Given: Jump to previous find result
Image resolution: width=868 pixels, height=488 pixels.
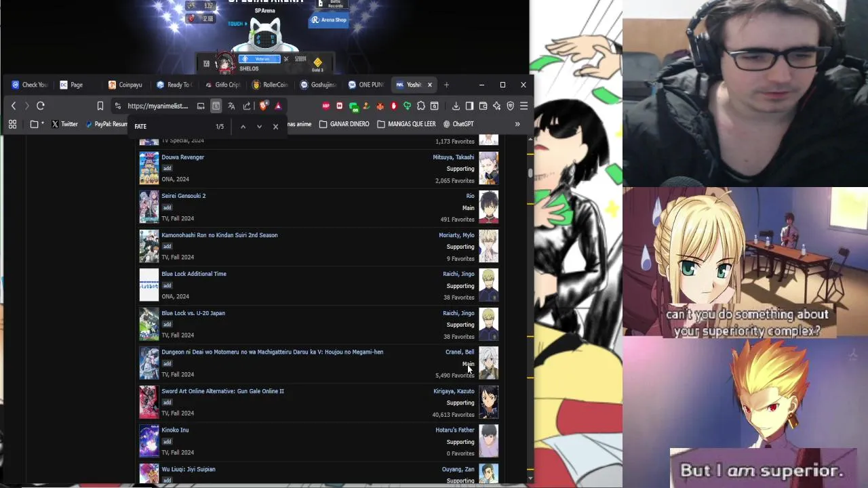Looking at the screenshot, I should click(x=243, y=127).
